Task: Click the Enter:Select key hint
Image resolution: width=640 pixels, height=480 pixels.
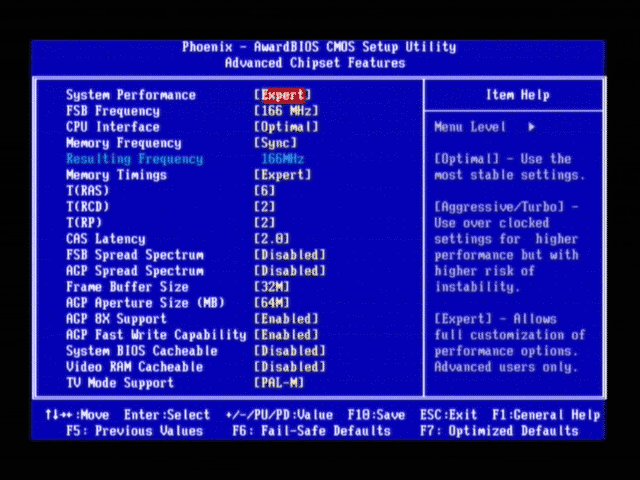Action: click(167, 415)
